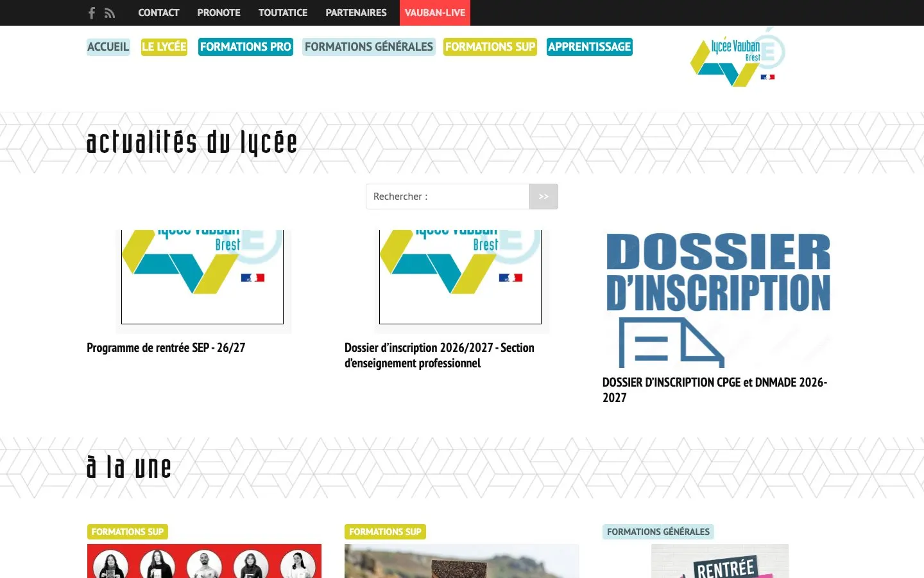The height and width of the screenshot is (578, 924).
Task: Click the Lycée Vauban Brest logo
Action: pyautogui.click(x=737, y=58)
